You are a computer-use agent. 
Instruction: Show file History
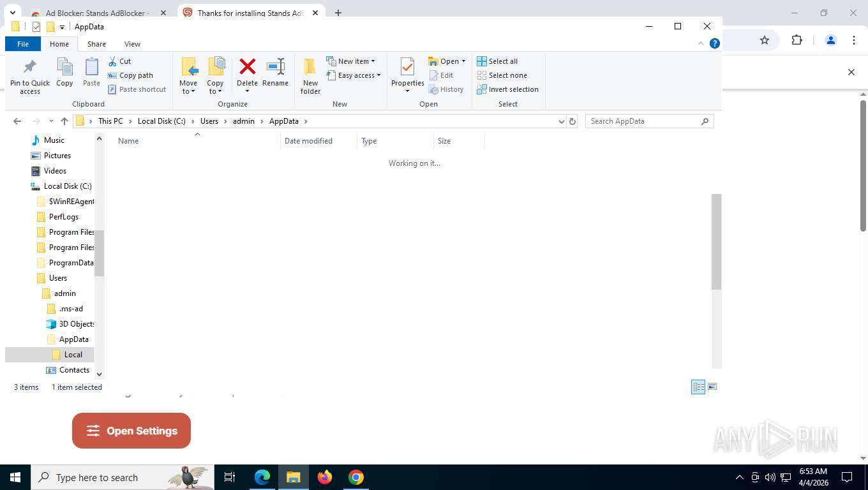(446, 89)
